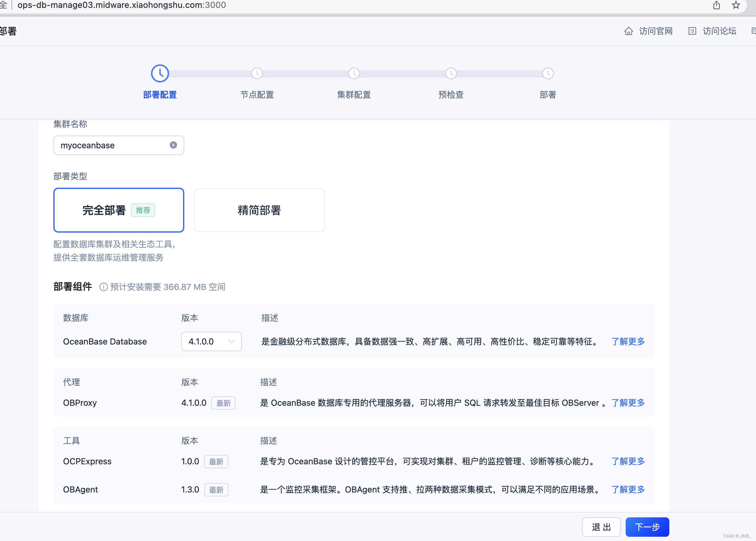Viewport: 756px width, 541px height.
Task: Click the 节点配置 step label
Action: click(257, 95)
